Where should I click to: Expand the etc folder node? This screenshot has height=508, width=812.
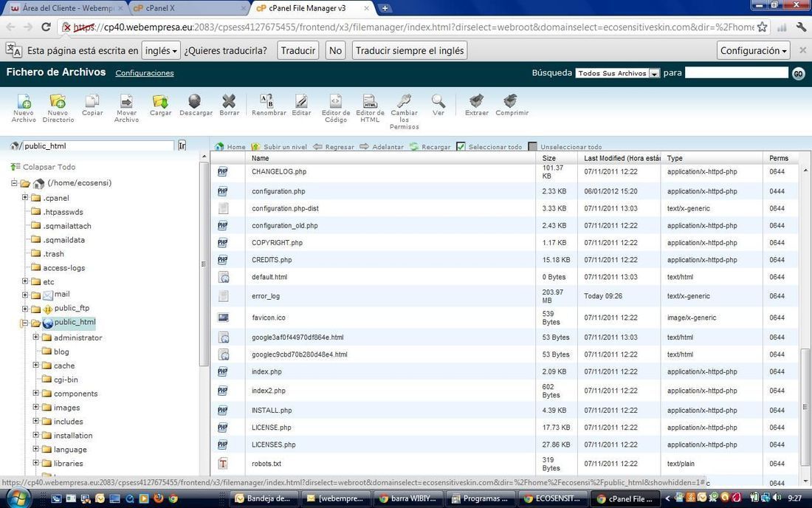click(x=25, y=281)
